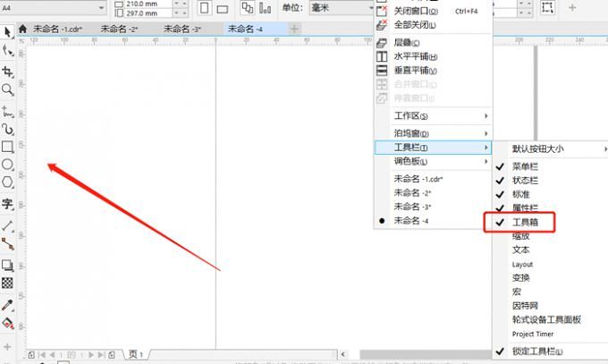Select the Zoom magnifier tool
This screenshot has height=364, width=608.
[x=7, y=89]
